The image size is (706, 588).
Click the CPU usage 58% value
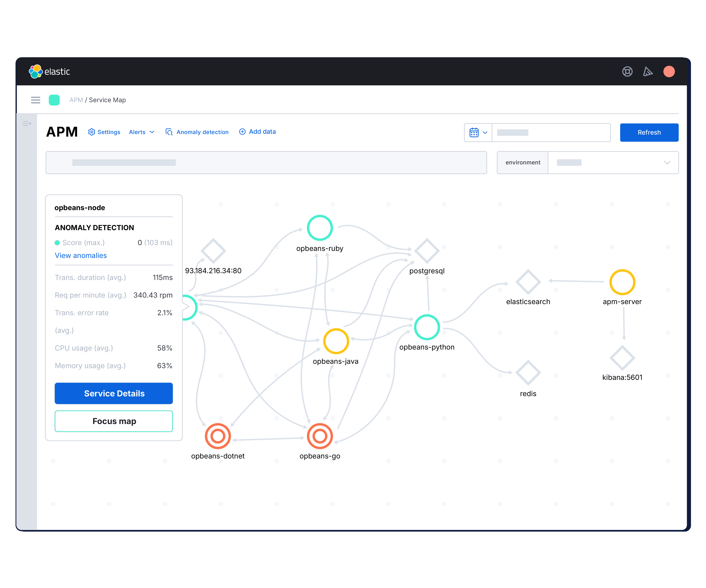tap(165, 348)
